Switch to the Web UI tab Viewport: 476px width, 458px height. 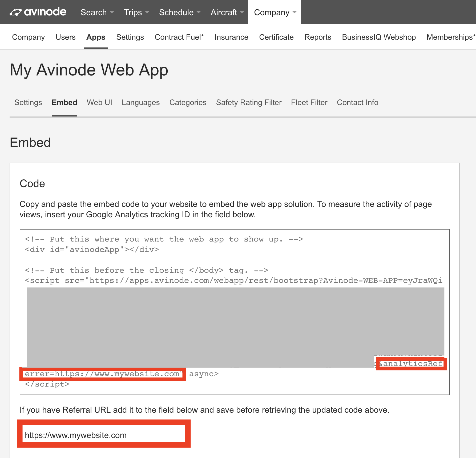(99, 102)
